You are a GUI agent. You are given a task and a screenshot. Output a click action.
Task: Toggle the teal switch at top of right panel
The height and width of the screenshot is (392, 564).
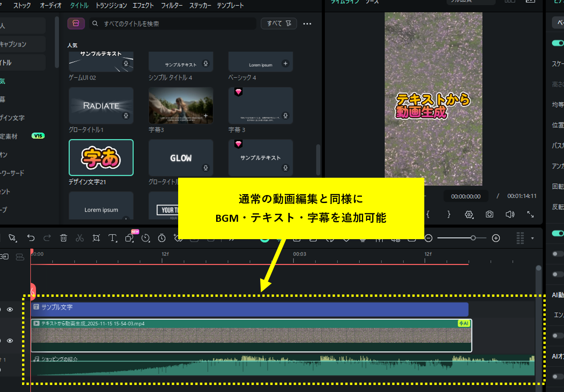[x=558, y=43]
